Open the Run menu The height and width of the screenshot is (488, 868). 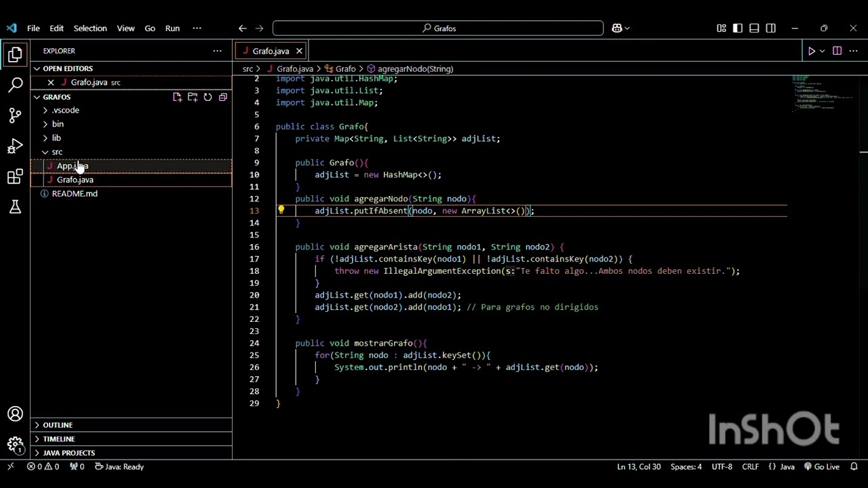(172, 28)
